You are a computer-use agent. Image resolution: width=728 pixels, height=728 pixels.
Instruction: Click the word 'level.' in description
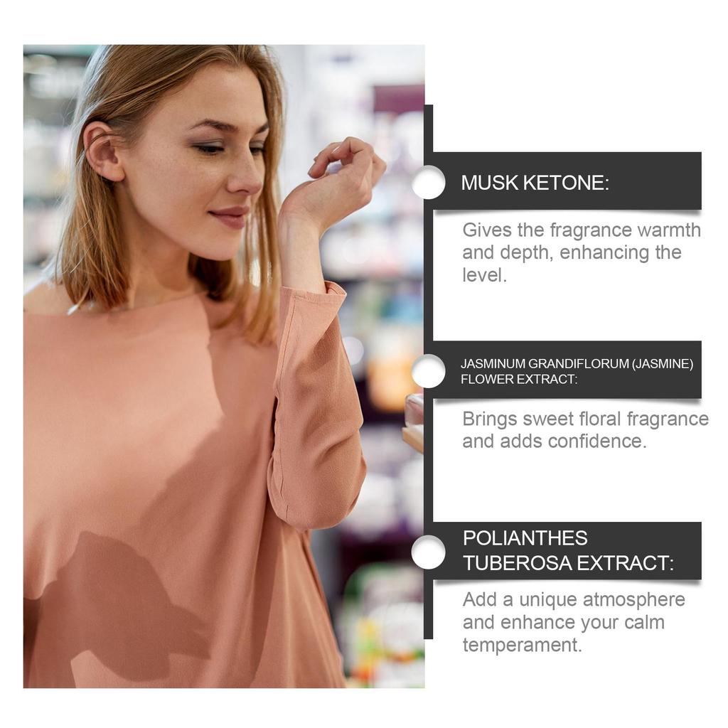[485, 275]
